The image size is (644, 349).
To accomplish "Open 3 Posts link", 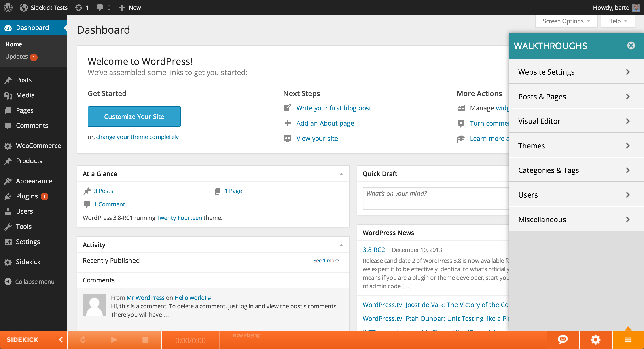I will coord(103,191).
